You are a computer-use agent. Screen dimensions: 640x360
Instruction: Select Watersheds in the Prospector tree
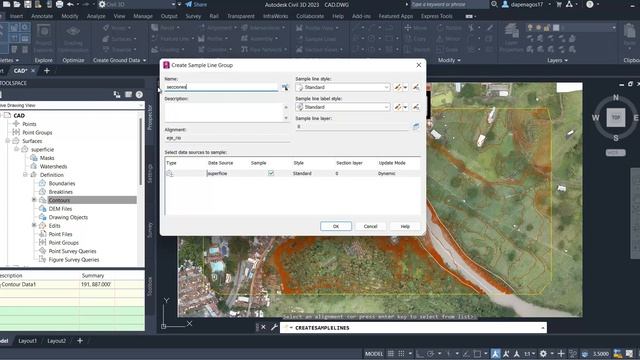tap(53, 166)
